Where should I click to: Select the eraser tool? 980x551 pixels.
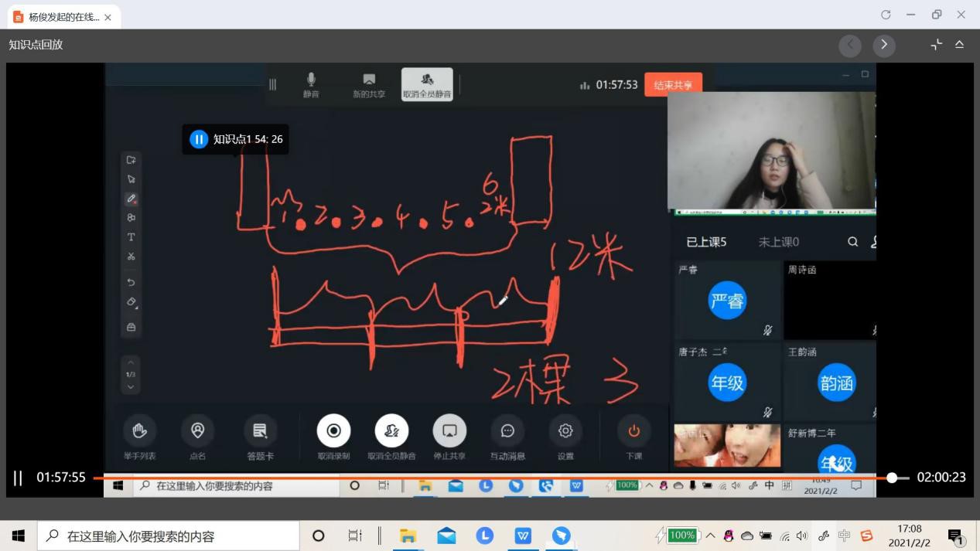pos(131,302)
